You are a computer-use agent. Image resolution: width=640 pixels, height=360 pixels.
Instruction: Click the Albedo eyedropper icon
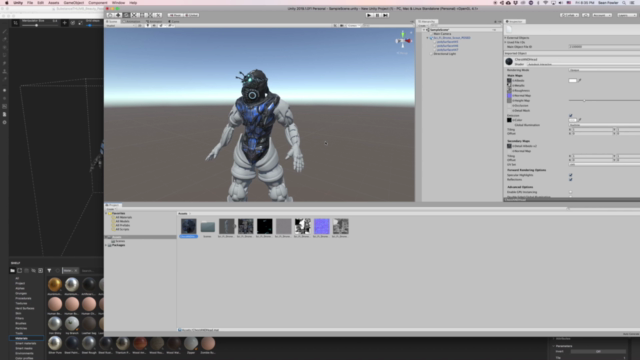580,80
